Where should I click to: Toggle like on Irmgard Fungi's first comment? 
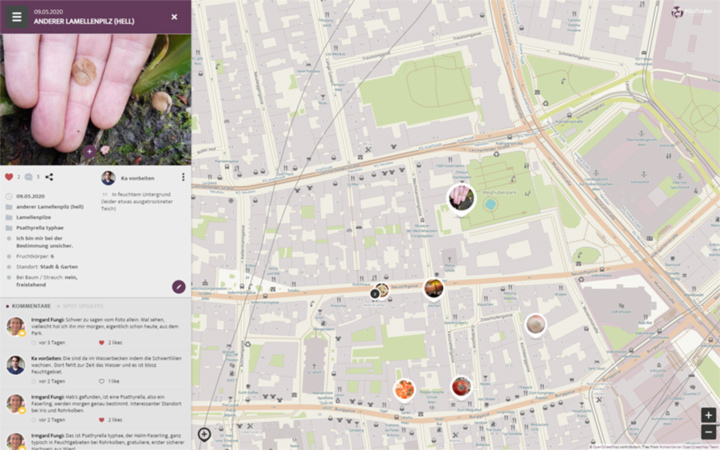101,342
